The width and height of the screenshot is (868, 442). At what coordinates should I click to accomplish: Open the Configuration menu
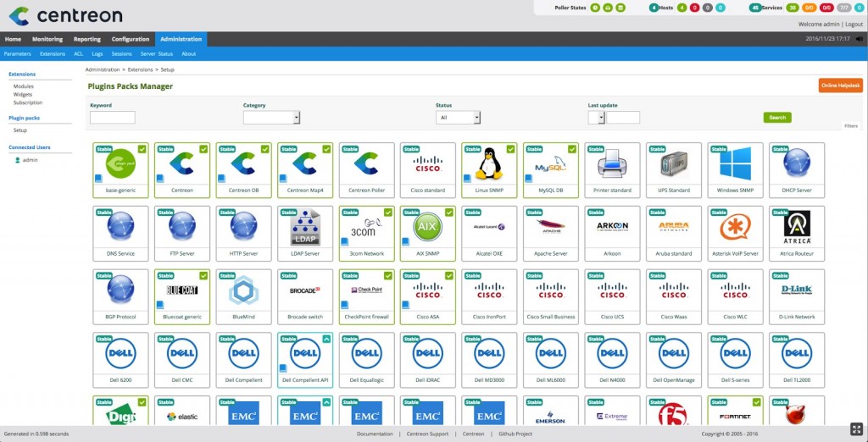point(130,39)
